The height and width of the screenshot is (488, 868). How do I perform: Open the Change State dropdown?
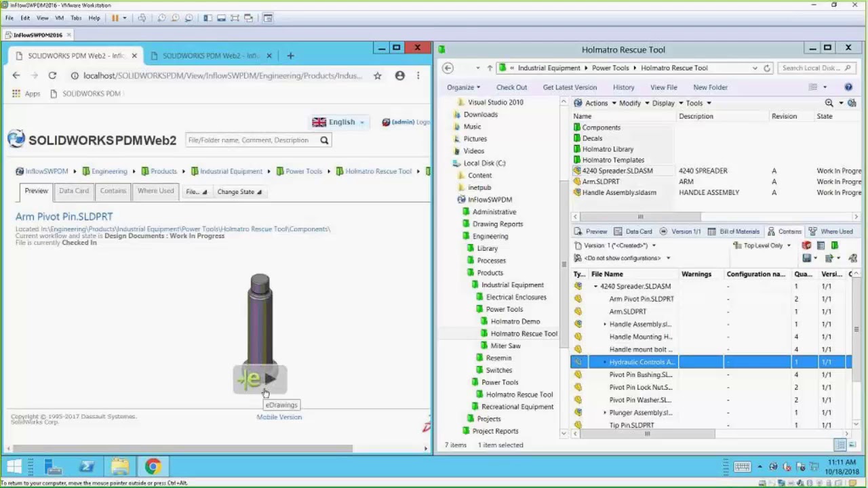pyautogui.click(x=239, y=192)
